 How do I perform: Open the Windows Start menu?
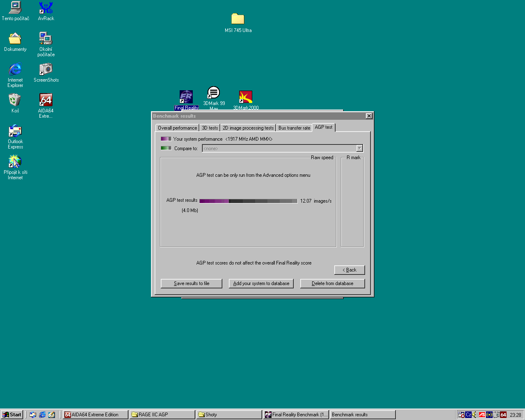[x=12, y=415]
